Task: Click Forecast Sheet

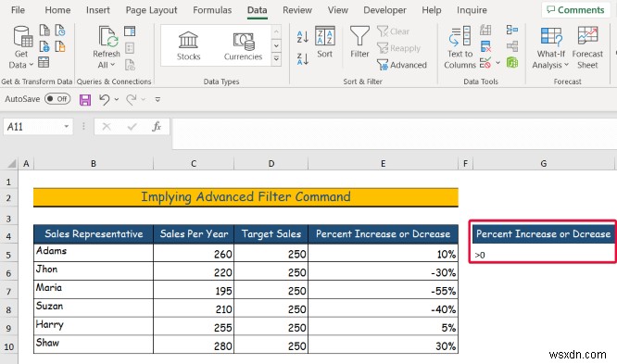Action: click(587, 47)
